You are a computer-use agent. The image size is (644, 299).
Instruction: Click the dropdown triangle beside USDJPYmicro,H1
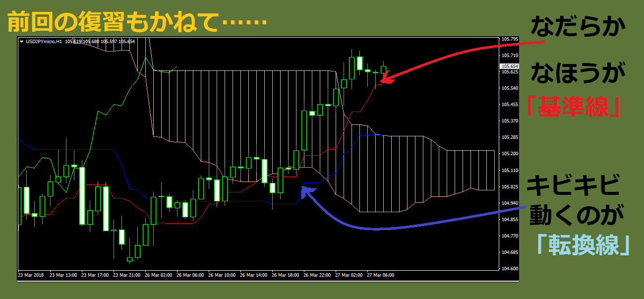point(21,42)
